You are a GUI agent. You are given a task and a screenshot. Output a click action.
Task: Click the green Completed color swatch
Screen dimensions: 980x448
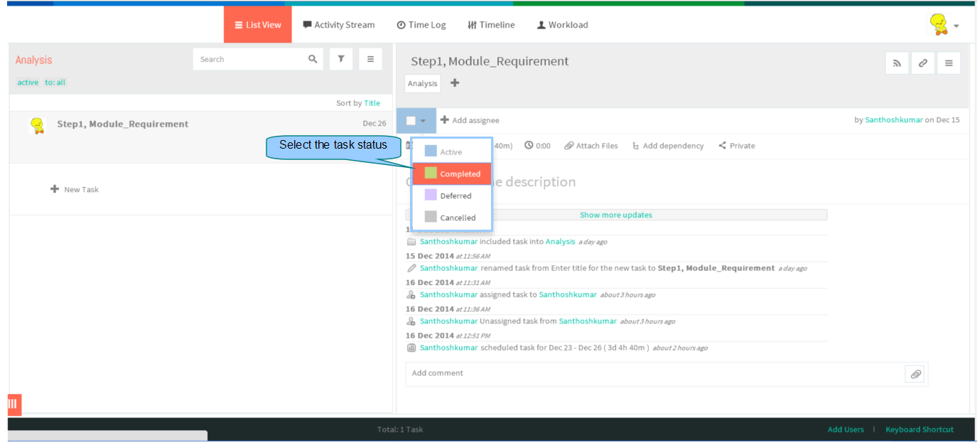click(431, 173)
